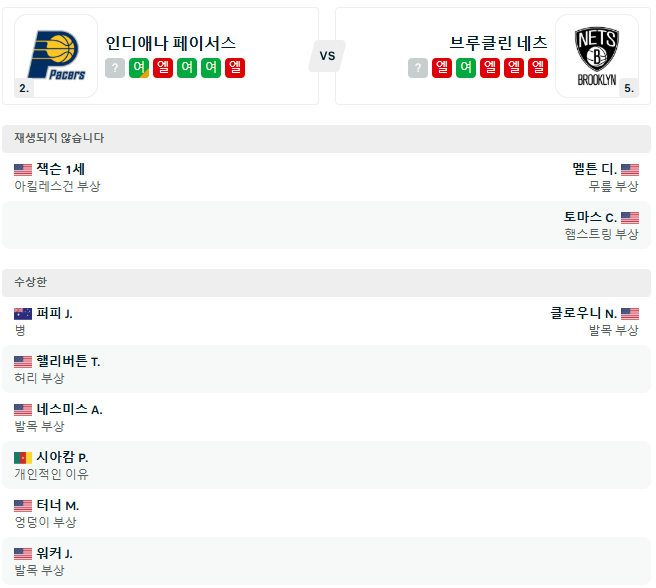Open player 핼리버튼 T. profile
Image resolution: width=656 pixels, height=588 pixels.
68,362
